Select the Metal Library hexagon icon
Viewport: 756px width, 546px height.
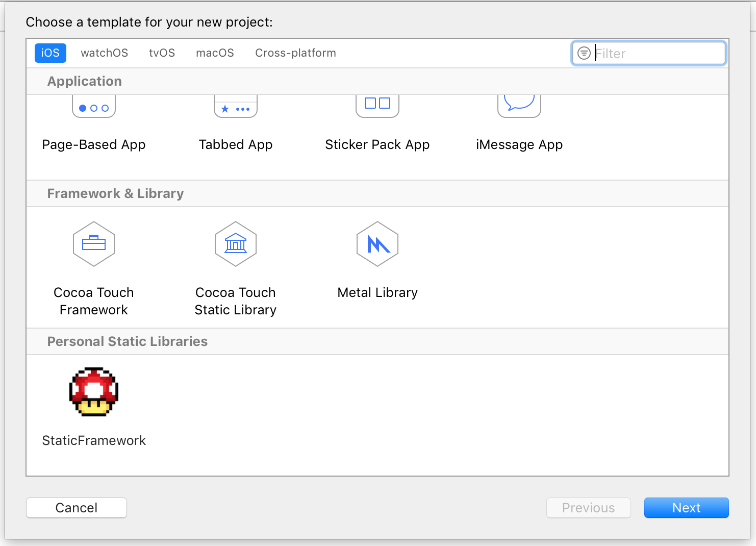click(x=377, y=244)
